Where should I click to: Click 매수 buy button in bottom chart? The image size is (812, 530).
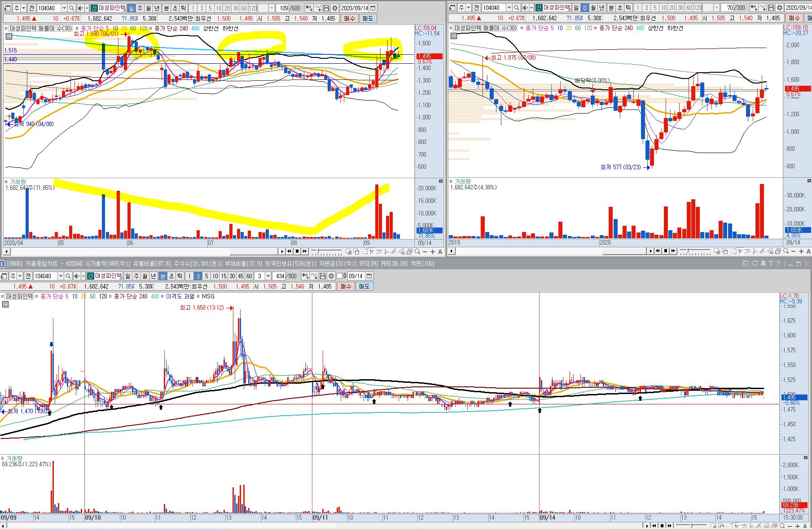(x=347, y=286)
